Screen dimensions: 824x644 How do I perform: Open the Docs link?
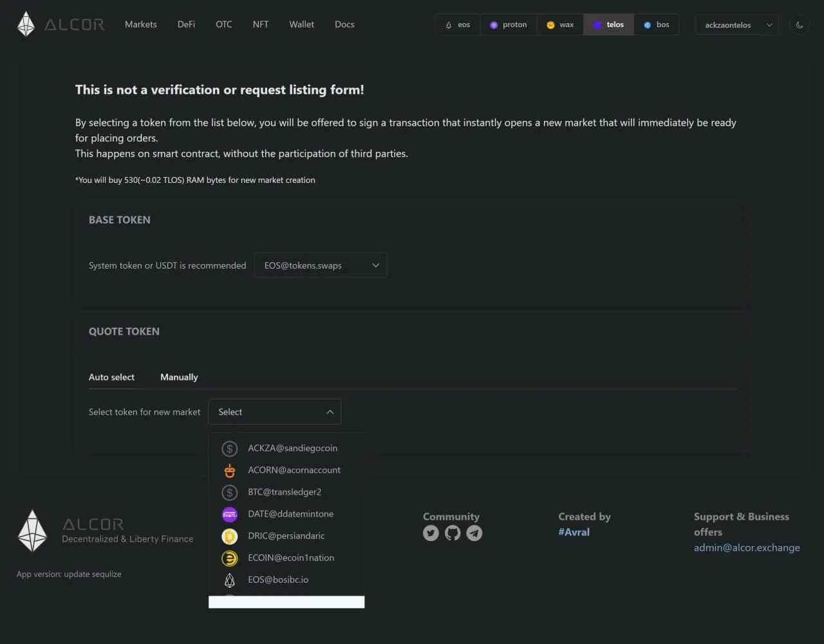(344, 24)
